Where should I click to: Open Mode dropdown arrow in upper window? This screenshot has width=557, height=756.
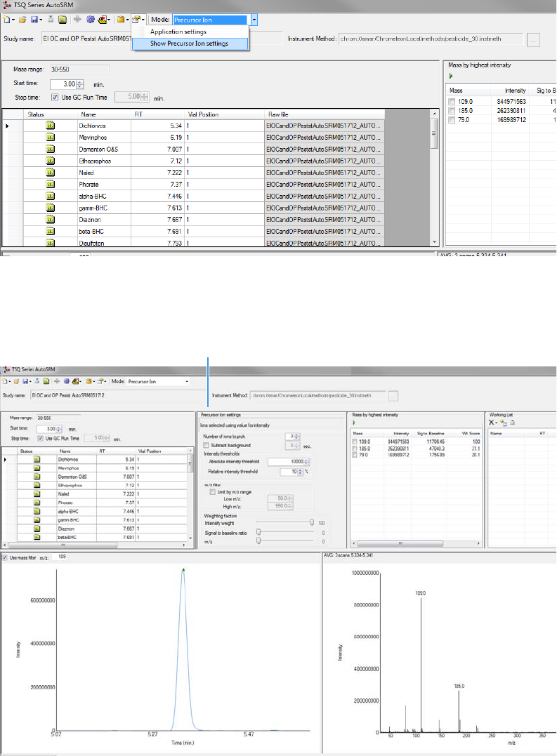[254, 20]
